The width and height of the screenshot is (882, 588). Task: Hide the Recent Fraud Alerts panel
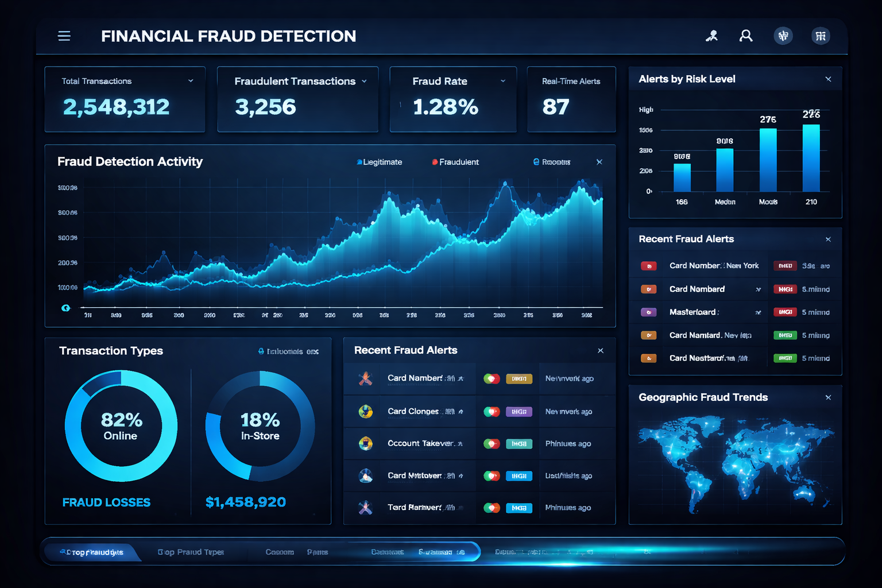click(600, 350)
